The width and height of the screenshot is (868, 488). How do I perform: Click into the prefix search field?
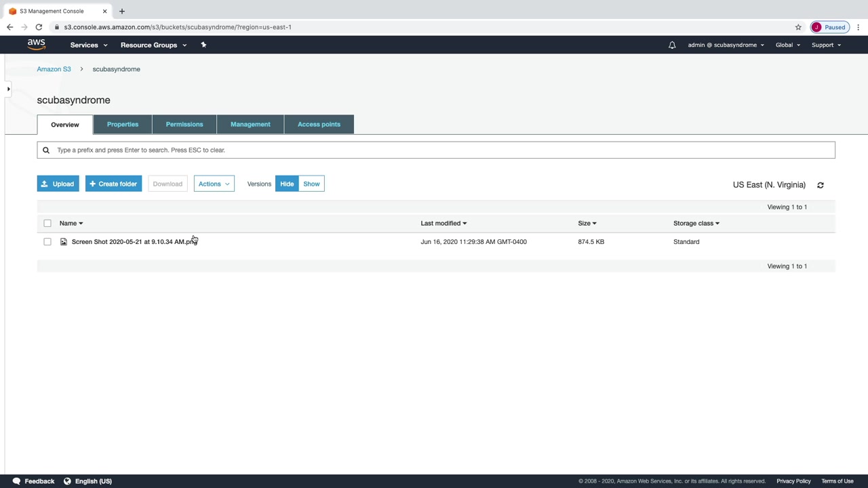(436, 150)
